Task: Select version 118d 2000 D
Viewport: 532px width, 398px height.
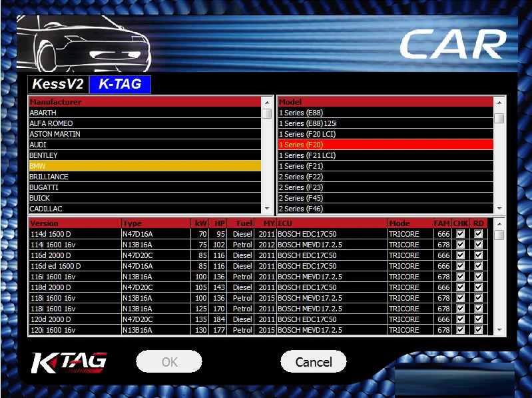Action: [75, 287]
